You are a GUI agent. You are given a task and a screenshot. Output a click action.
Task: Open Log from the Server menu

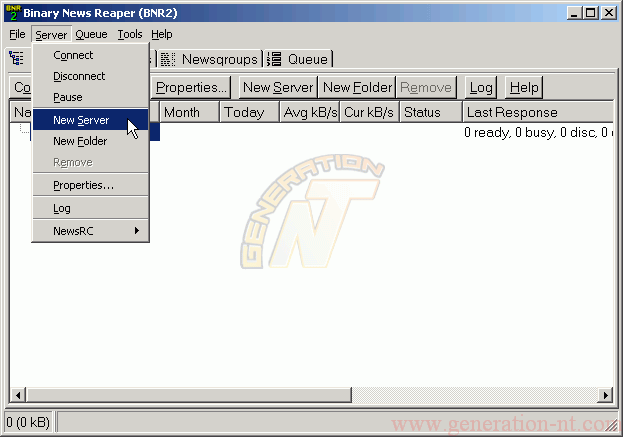91,208
